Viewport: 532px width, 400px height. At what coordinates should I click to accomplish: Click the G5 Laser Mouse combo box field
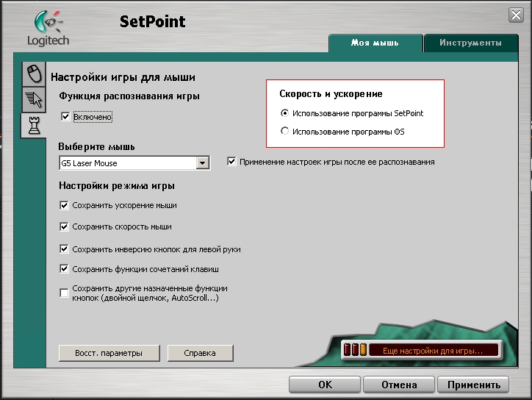coord(134,163)
